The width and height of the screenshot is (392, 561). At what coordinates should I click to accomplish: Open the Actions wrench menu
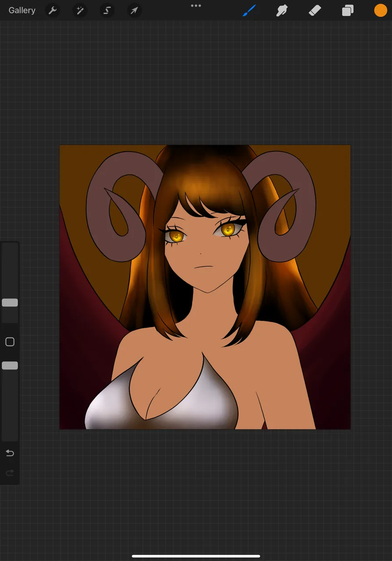click(53, 11)
